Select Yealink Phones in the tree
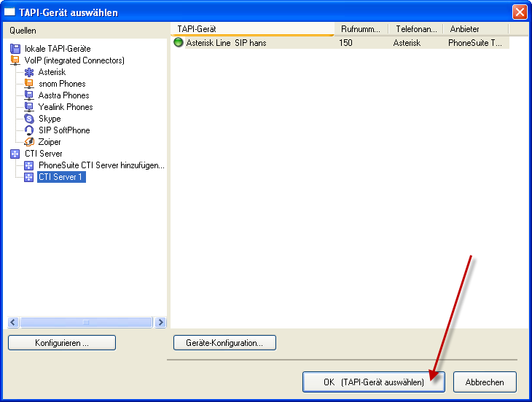Viewport: 532px width, 402px height. [x=66, y=107]
